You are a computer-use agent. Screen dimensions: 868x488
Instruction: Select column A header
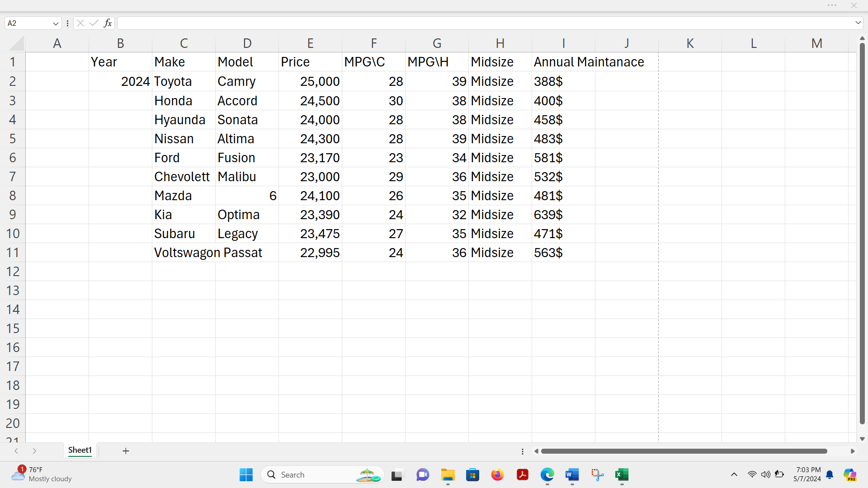point(57,43)
